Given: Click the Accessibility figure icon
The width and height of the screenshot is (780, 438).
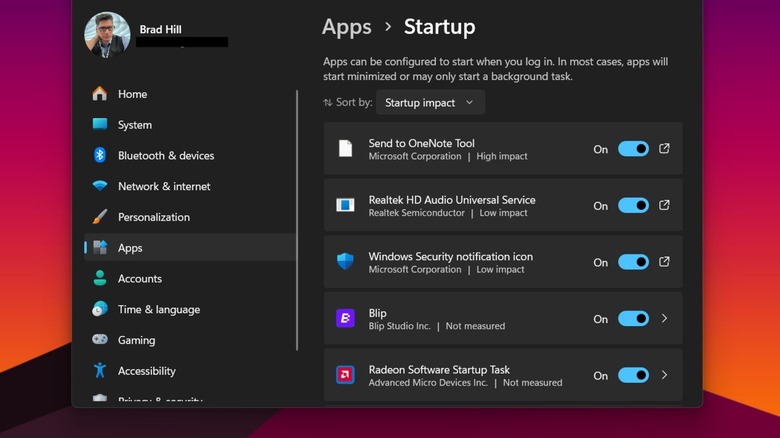Looking at the screenshot, I should [x=99, y=370].
